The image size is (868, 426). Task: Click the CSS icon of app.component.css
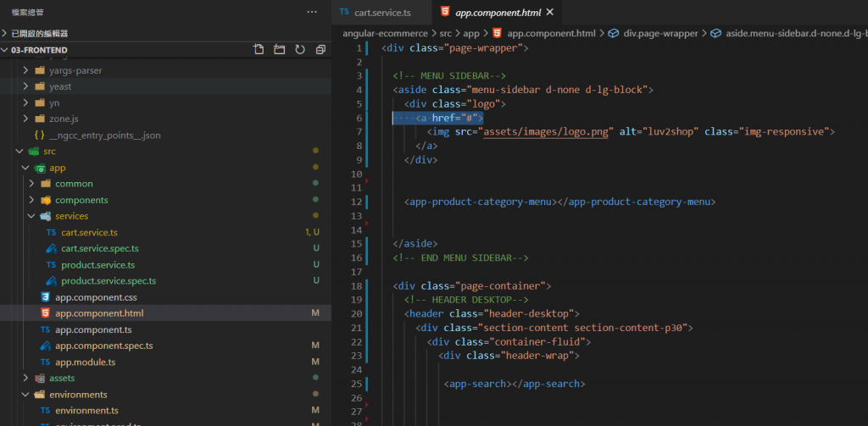tap(46, 297)
